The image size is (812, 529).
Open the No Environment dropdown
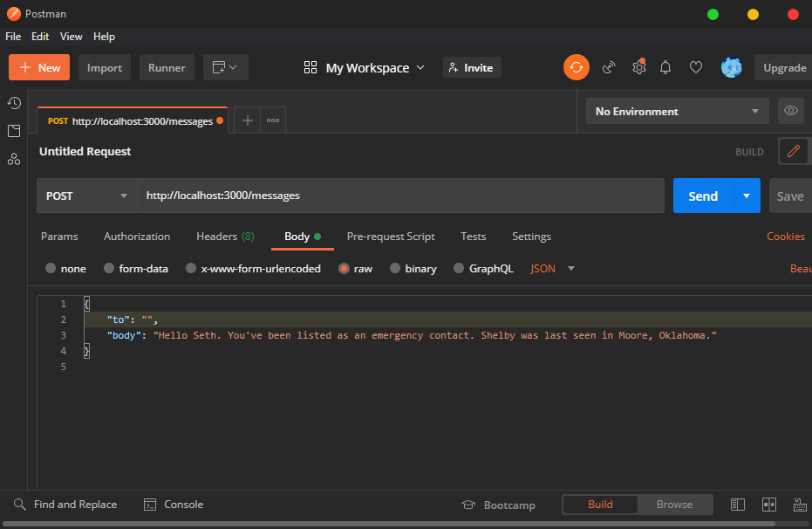(x=677, y=112)
